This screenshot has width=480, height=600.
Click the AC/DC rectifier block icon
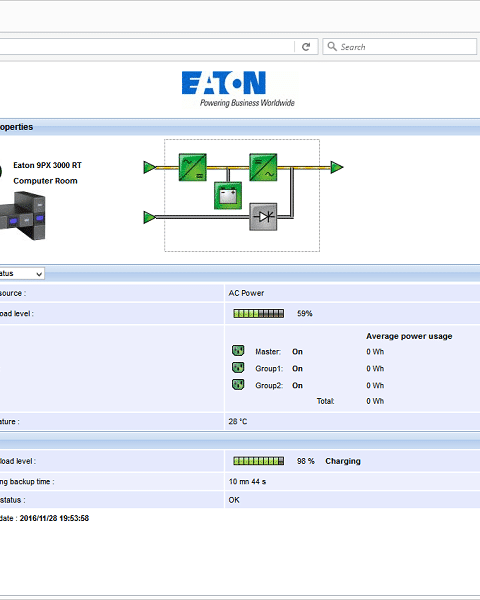(193, 167)
